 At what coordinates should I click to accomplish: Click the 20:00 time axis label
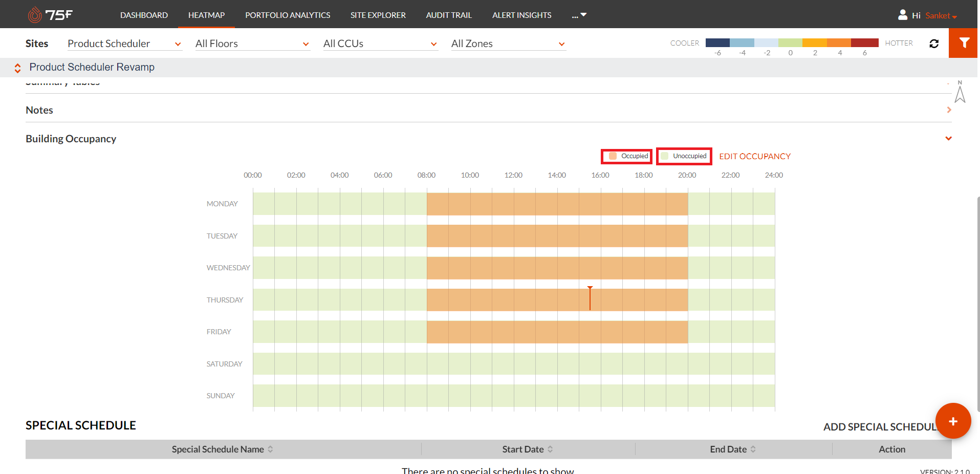(x=687, y=175)
